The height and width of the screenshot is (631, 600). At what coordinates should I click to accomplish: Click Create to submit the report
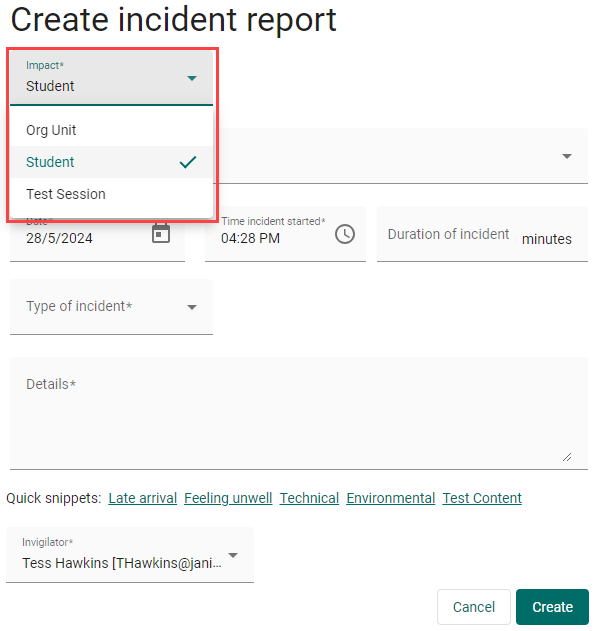tap(552, 607)
